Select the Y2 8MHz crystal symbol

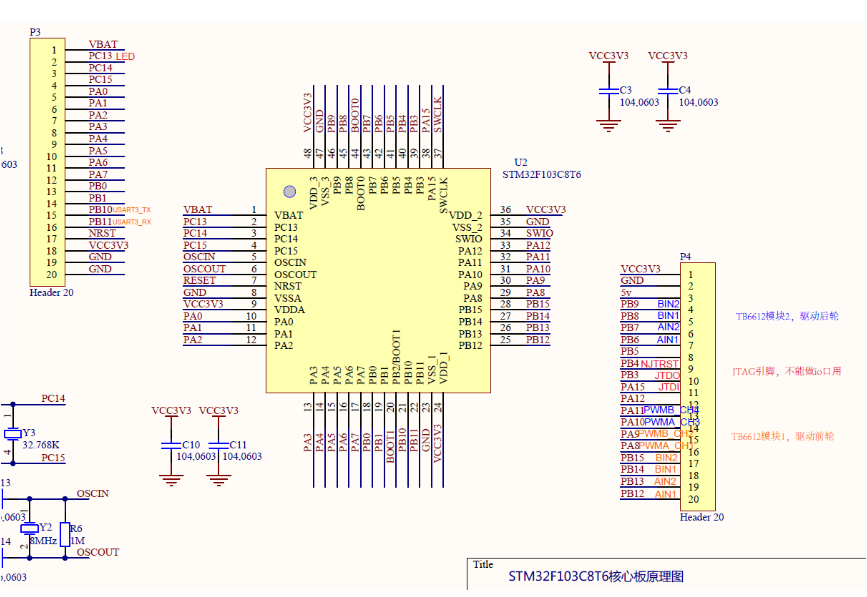[x=29, y=528]
